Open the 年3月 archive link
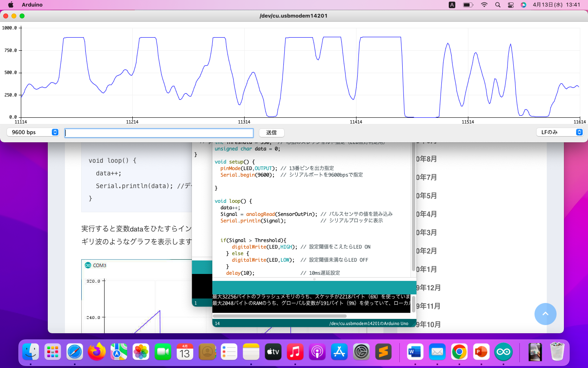Screen dimensions: 588x368 [x=427, y=232]
